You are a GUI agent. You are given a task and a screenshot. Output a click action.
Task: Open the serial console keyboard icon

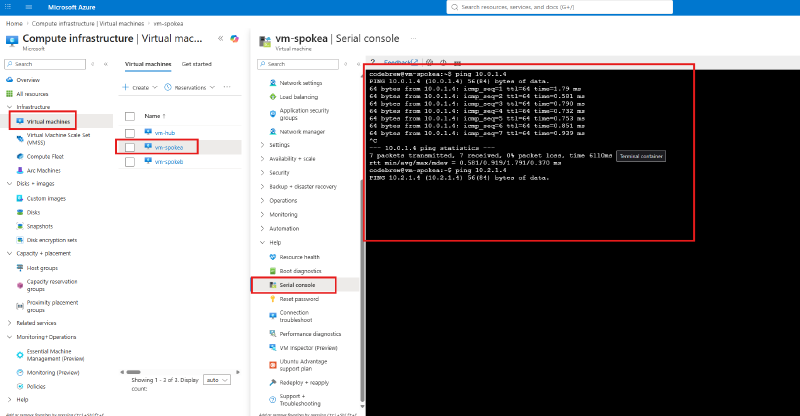click(x=458, y=63)
